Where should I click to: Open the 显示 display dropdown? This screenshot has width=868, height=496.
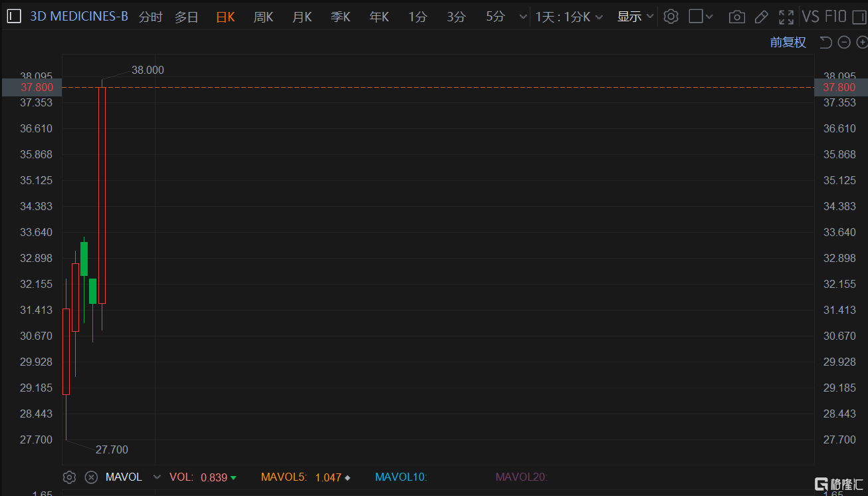coord(636,17)
